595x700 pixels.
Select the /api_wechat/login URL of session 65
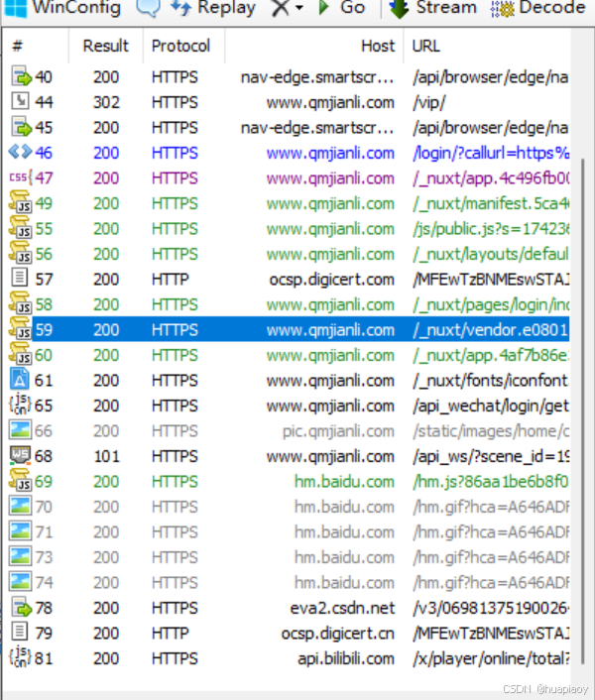[x=491, y=406]
